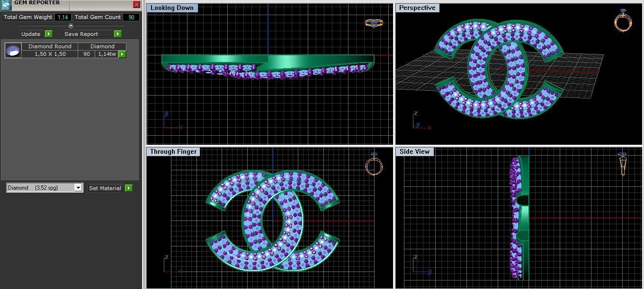
Task: Select the Perspective viewport label
Action: (417, 8)
